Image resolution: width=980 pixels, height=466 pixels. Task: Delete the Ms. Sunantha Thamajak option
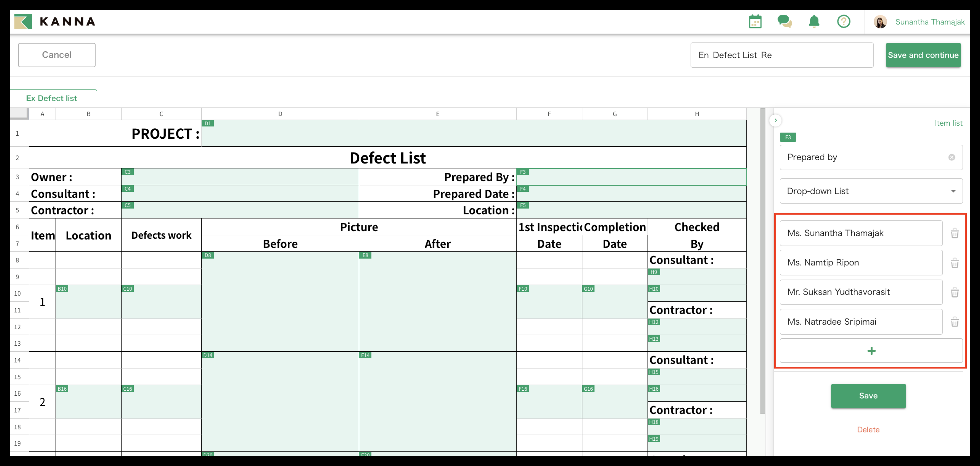pos(954,234)
